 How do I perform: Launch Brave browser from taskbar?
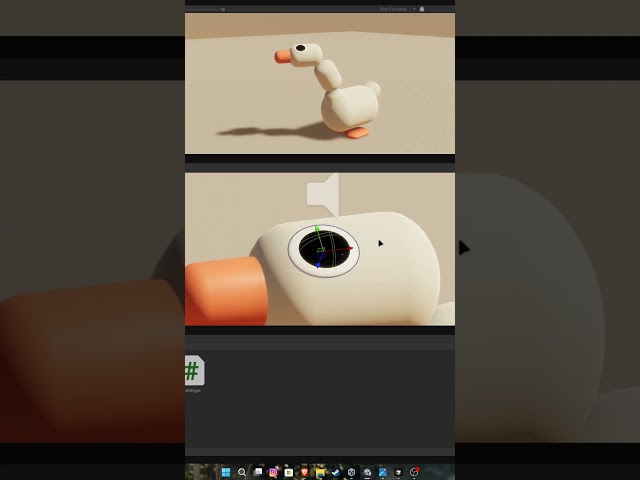pos(304,472)
